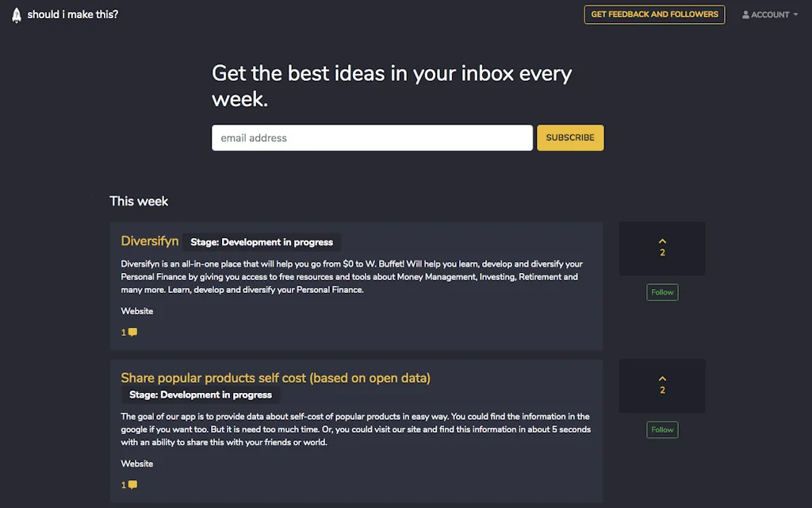This screenshot has width=812, height=508.
Task: Click the Account user icon
Action: [x=745, y=15]
